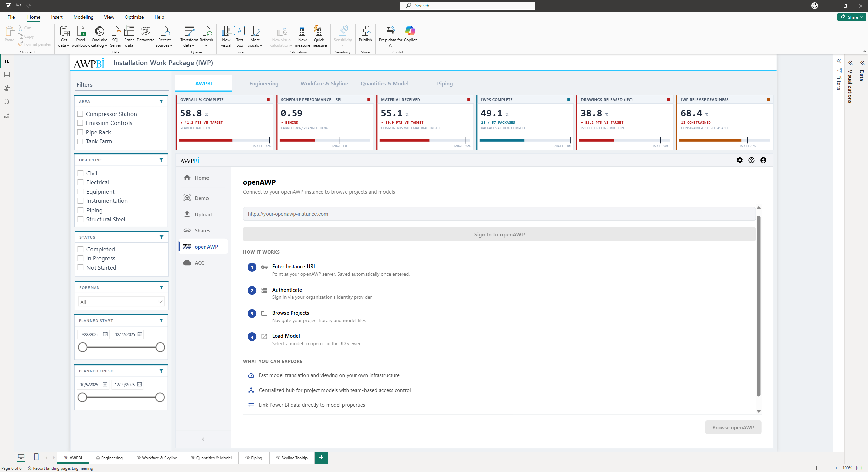Switch to Model view in left rail
This screenshot has width=868, height=472.
(x=7, y=88)
